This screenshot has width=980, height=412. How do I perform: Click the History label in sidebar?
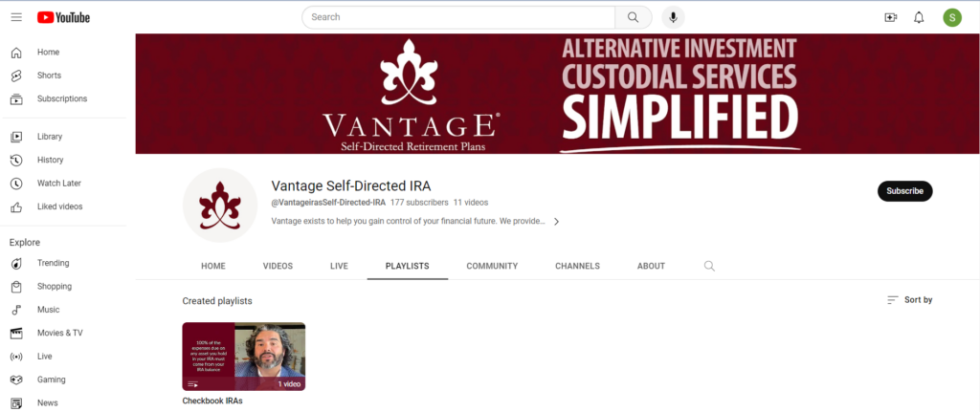click(x=50, y=160)
